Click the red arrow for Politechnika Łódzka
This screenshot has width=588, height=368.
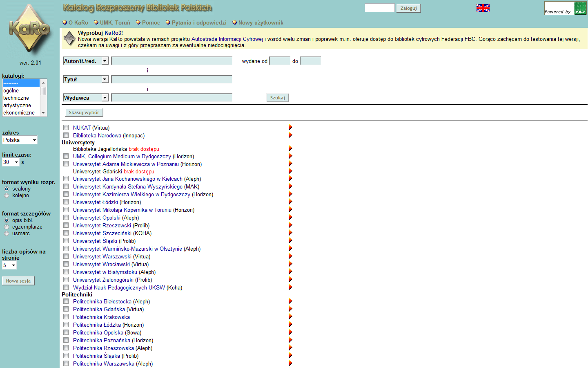(x=290, y=325)
